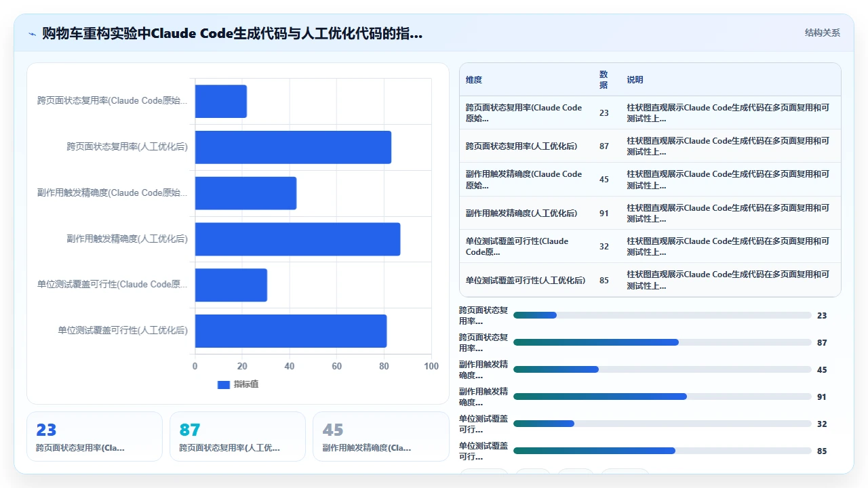Open the stat card showing 45

click(x=380, y=436)
